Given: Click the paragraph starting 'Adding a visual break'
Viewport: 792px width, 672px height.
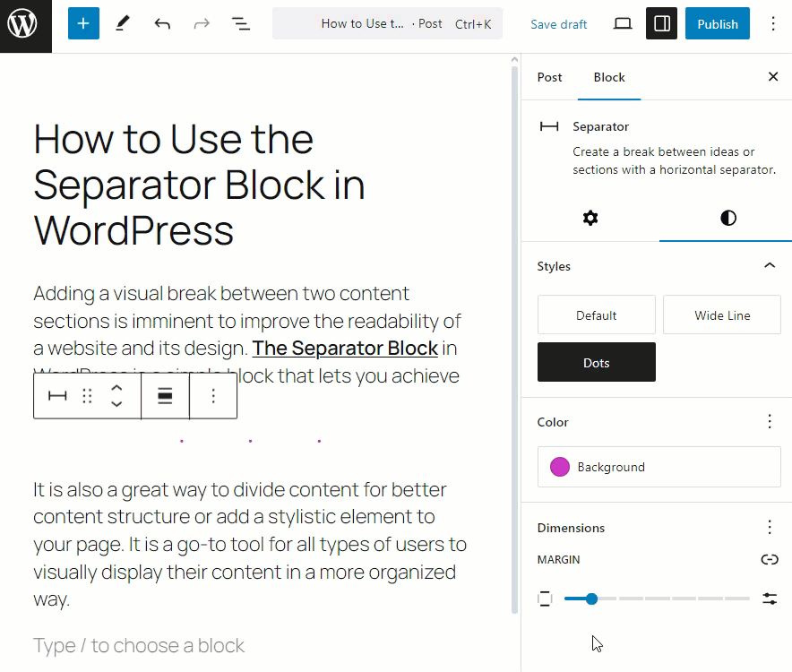Looking at the screenshot, I should click(x=247, y=334).
